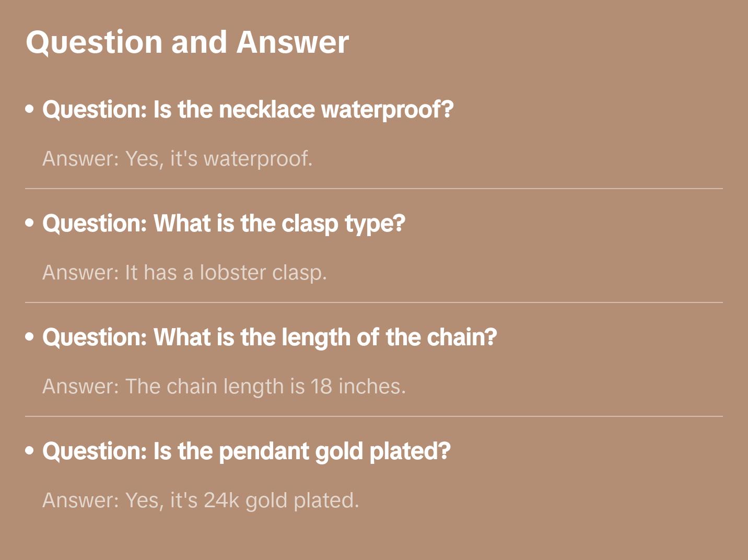748x560 pixels.
Task: Select the "Is the pendant gold plated?" question
Action: click(246, 451)
